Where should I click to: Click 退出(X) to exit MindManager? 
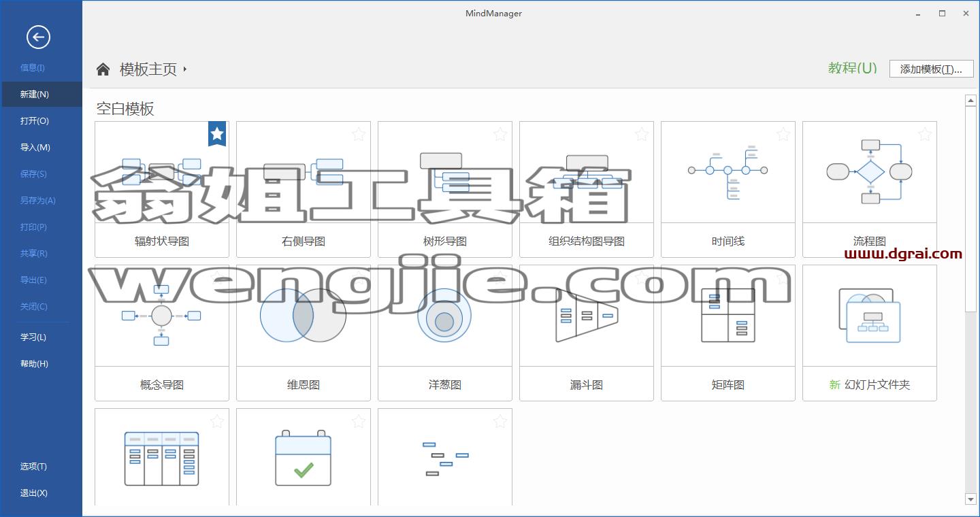41,493
